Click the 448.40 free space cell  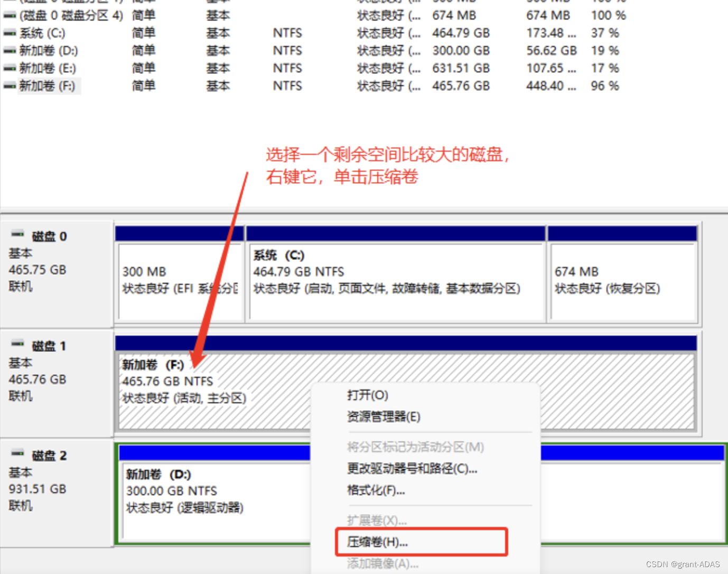pos(551,86)
